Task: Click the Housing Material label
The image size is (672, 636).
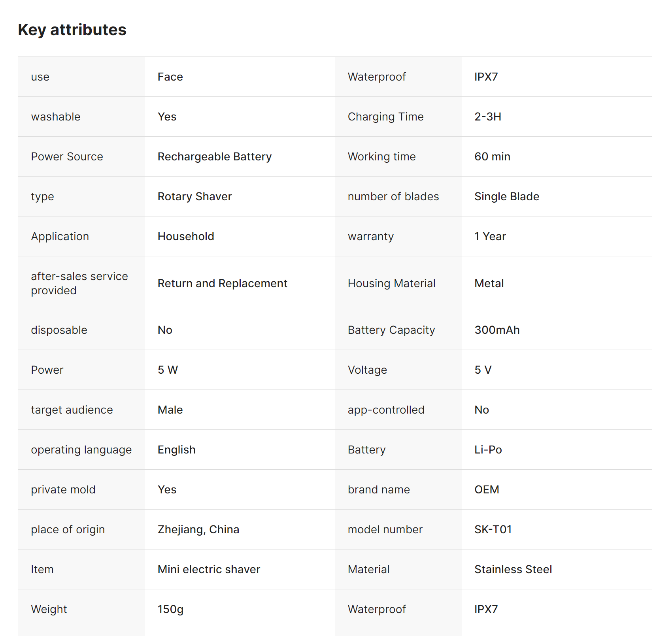Action: [x=391, y=284]
